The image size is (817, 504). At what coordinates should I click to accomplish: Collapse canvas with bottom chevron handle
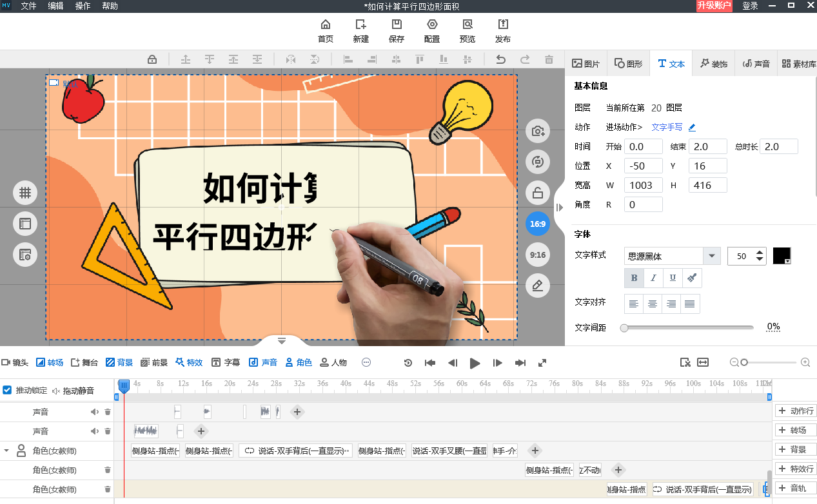(x=281, y=340)
